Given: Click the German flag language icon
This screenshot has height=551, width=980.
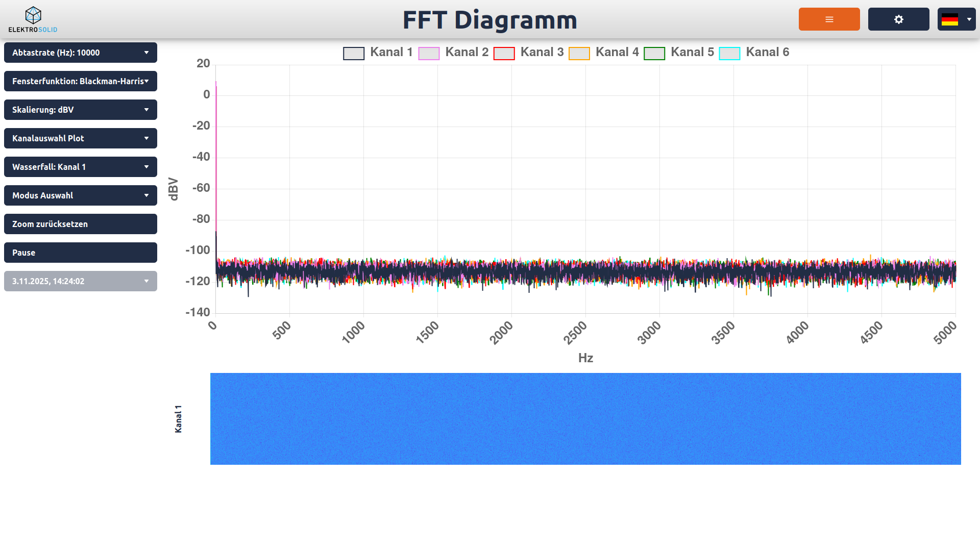Looking at the screenshot, I should (x=950, y=19).
